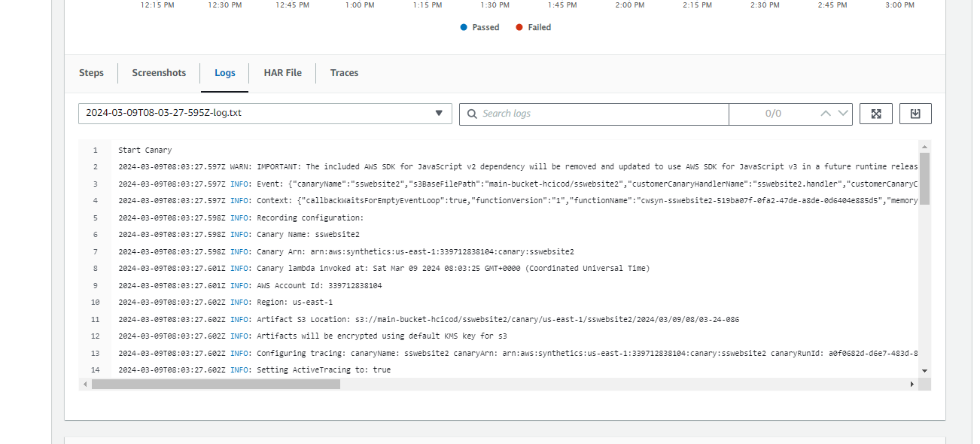The width and height of the screenshot is (980, 444).
Task: Jump to previous search match arrow
Action: point(826,114)
